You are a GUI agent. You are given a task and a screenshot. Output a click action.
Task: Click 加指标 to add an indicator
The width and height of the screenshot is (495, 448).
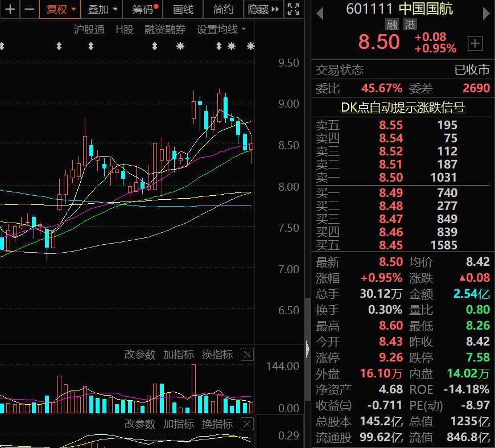click(x=179, y=355)
